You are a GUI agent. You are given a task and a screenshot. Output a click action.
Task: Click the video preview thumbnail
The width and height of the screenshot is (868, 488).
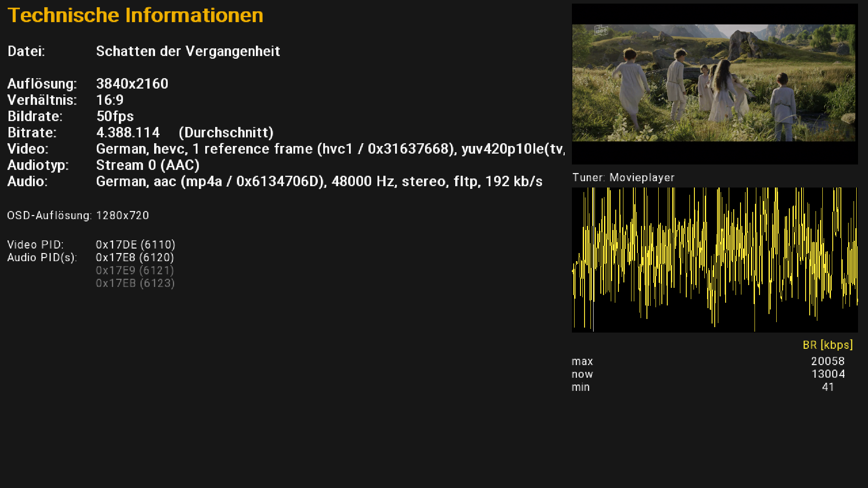pos(714,83)
